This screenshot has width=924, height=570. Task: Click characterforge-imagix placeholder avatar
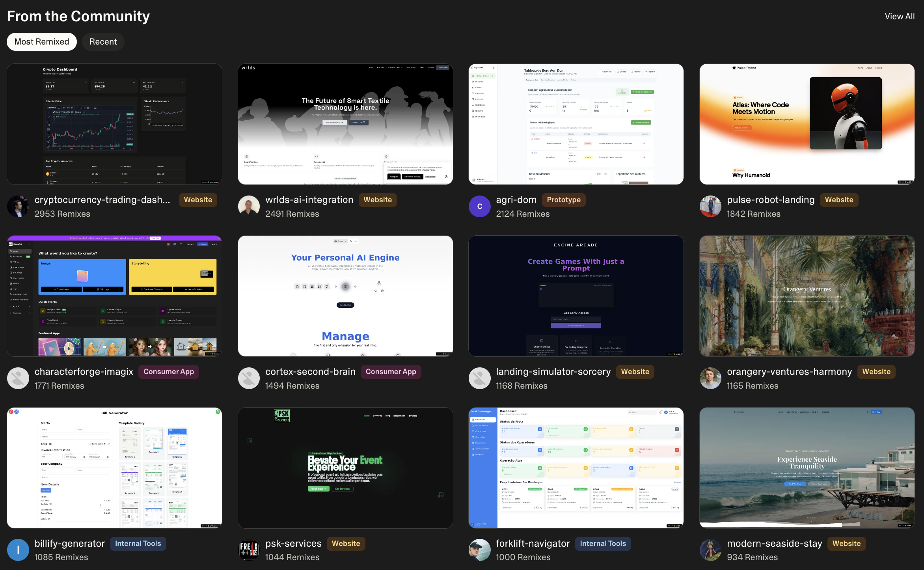click(18, 378)
